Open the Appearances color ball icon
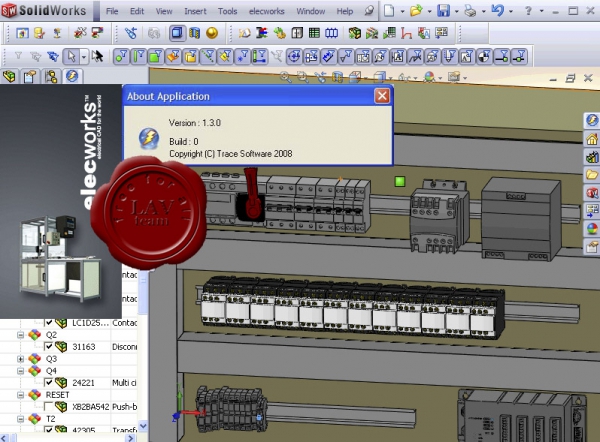The width and height of the screenshot is (600, 442). (x=592, y=229)
